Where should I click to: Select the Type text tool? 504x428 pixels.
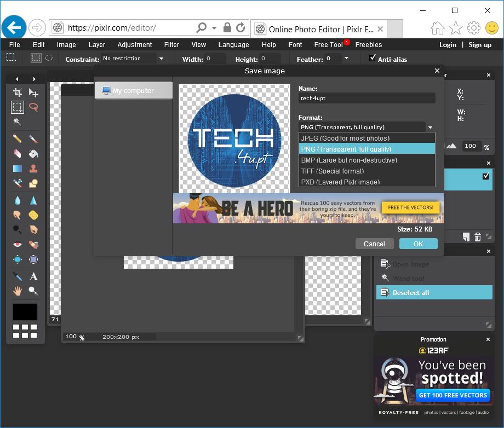[33, 276]
